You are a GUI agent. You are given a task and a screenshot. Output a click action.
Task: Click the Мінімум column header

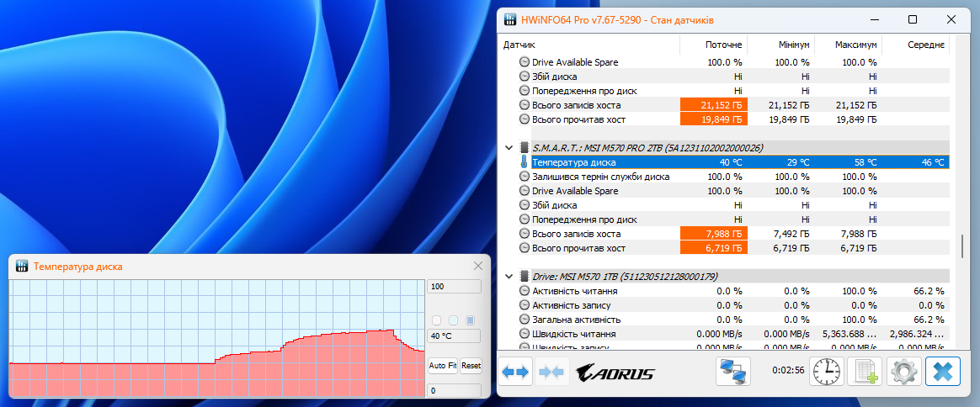(x=781, y=45)
